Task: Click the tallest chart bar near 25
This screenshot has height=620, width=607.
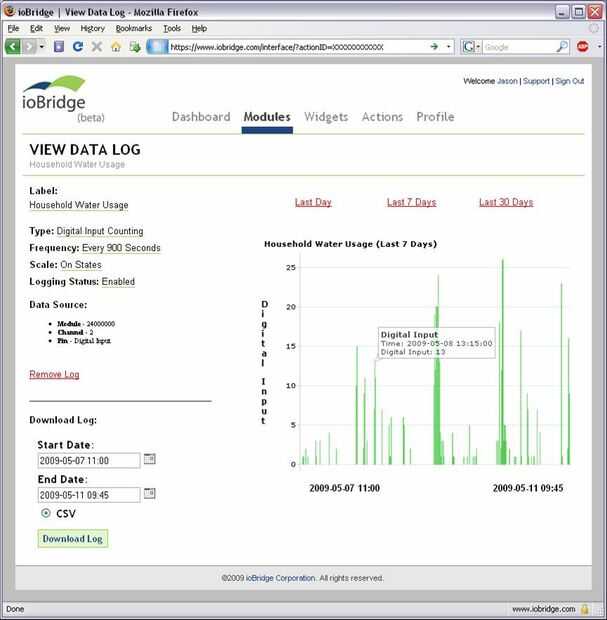Action: [503, 362]
